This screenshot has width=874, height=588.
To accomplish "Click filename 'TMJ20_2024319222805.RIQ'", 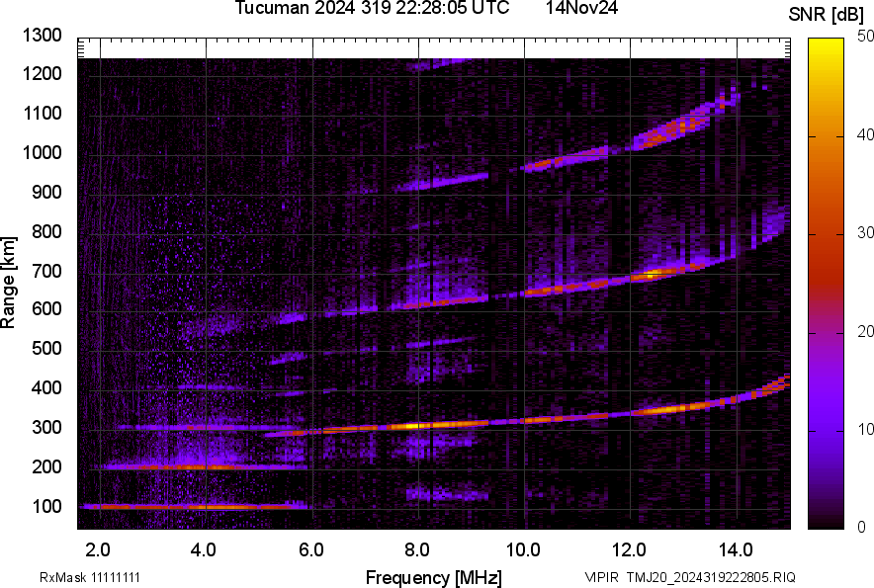I will point(711,577).
